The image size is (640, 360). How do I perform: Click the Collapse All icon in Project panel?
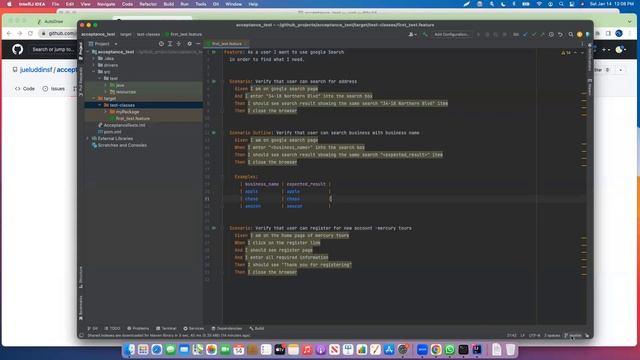(x=178, y=44)
